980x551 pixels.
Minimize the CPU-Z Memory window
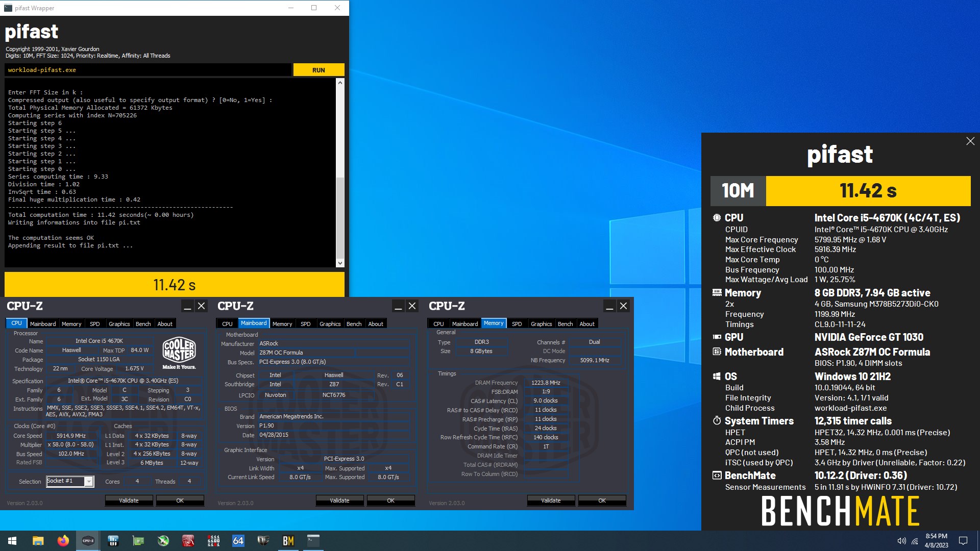[x=609, y=306]
